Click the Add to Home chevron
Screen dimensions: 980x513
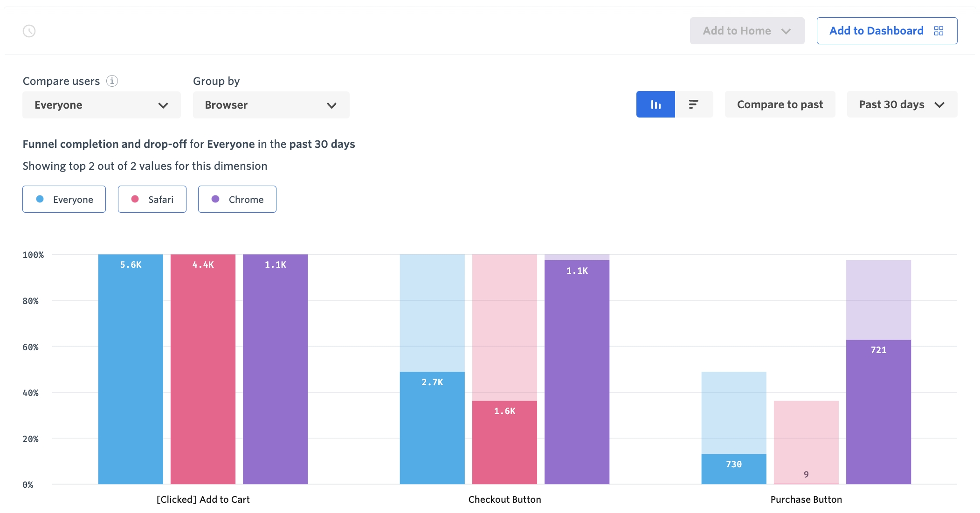tap(786, 31)
